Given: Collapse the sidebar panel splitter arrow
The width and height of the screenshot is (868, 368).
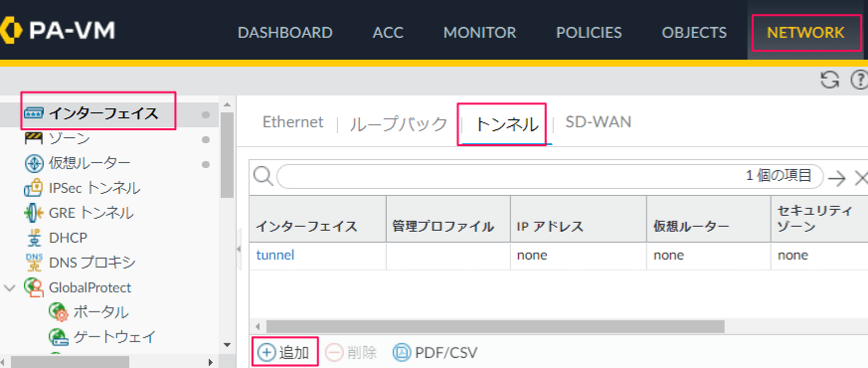Looking at the screenshot, I should pyautogui.click(x=240, y=249).
